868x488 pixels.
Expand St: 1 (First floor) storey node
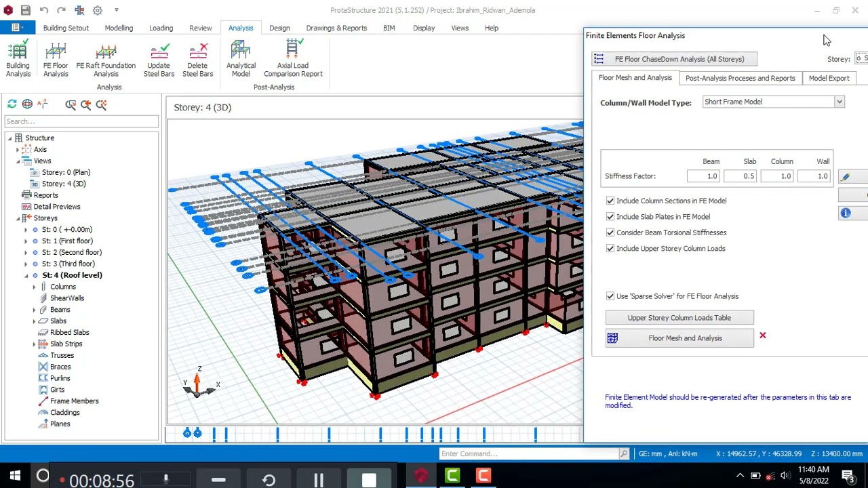tap(26, 241)
